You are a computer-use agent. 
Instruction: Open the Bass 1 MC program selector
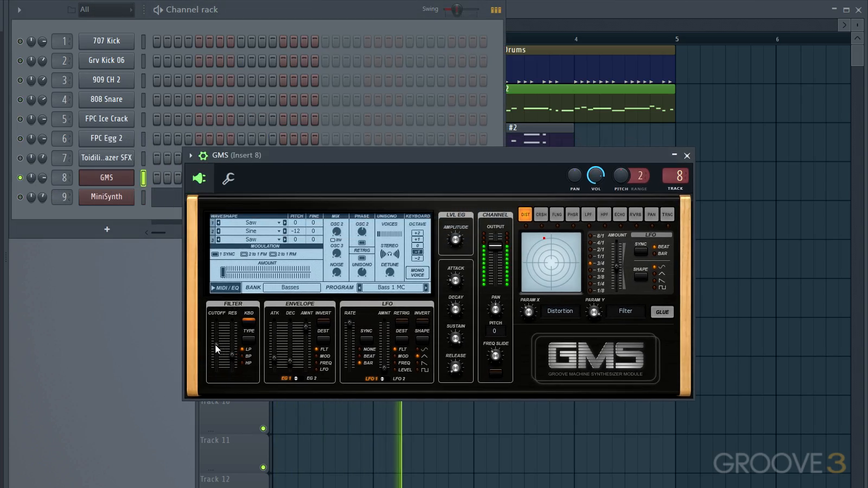pyautogui.click(x=392, y=287)
